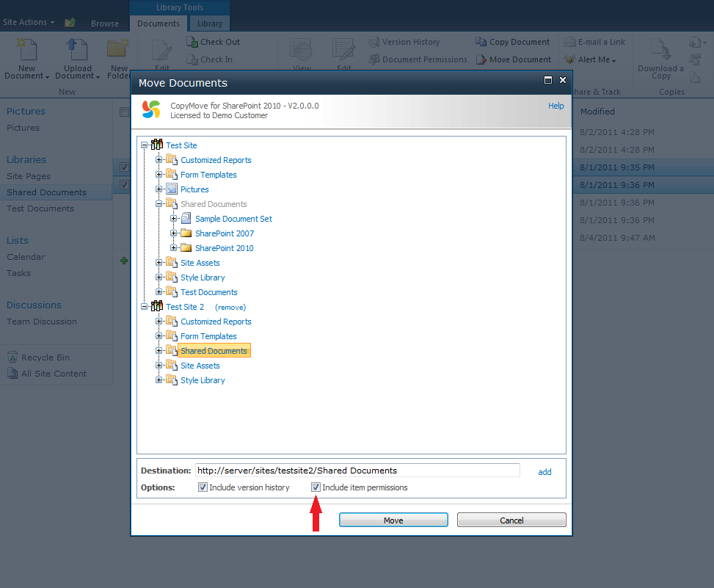Click the Pictures library icon in tree
Screen dimensions: 714x588
click(172, 189)
